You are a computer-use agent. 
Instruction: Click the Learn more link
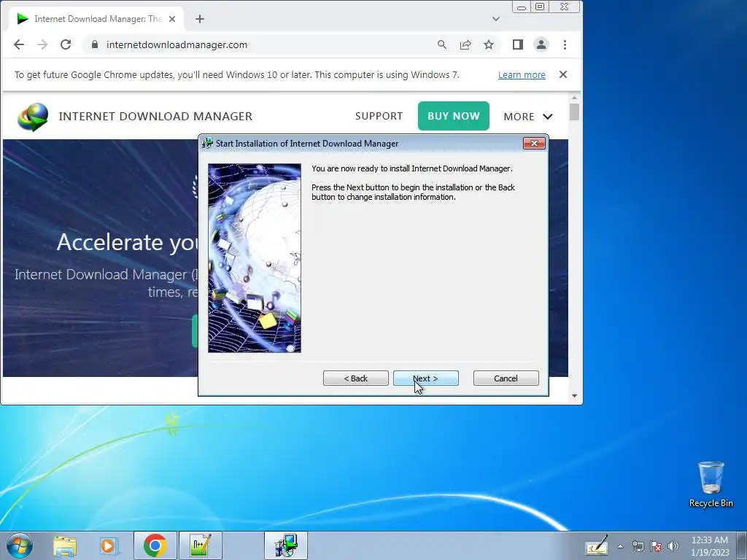522,75
